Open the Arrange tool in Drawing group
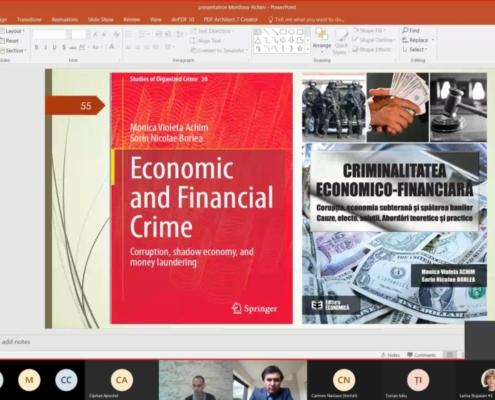This screenshot has height=400, width=495. [x=322, y=40]
